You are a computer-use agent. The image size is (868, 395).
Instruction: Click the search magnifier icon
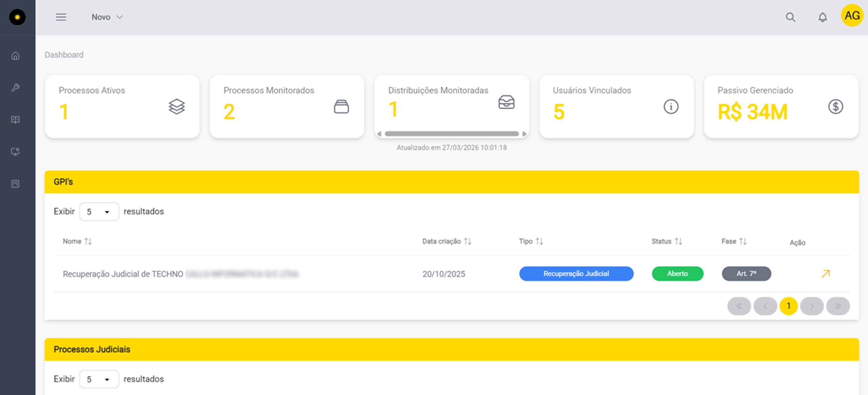[790, 17]
